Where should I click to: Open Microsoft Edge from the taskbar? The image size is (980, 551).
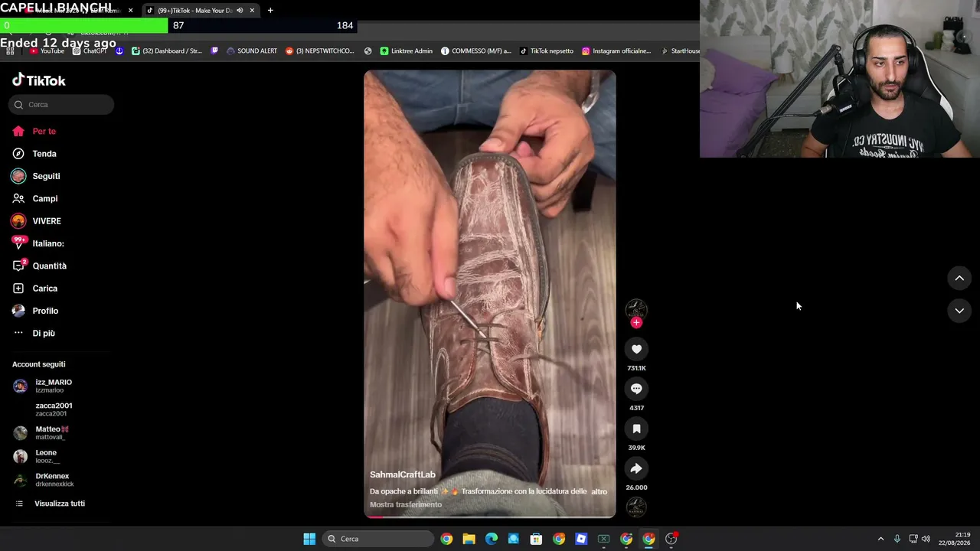point(492,539)
